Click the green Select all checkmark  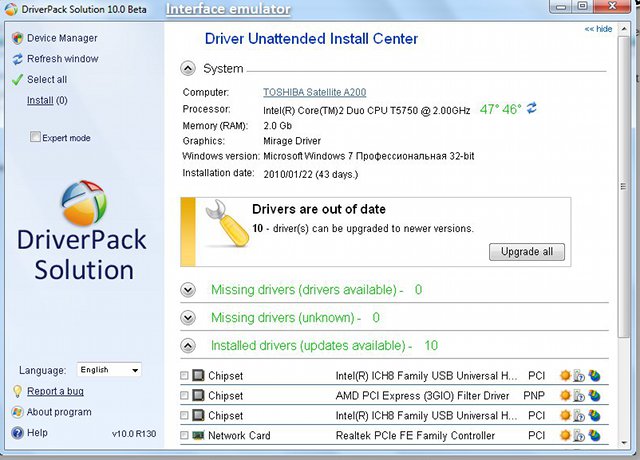[x=17, y=80]
